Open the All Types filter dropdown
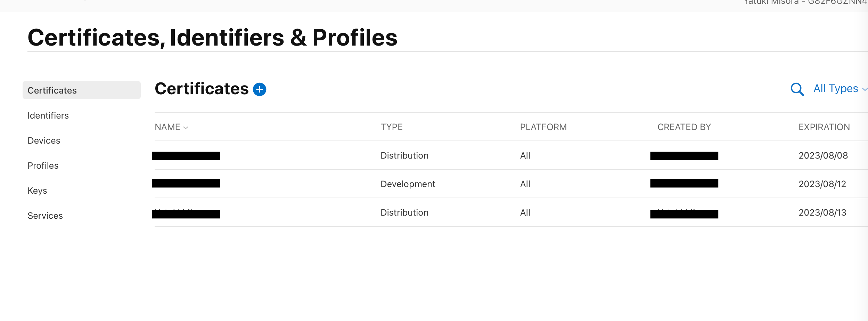This screenshot has height=321, width=868. (x=839, y=89)
